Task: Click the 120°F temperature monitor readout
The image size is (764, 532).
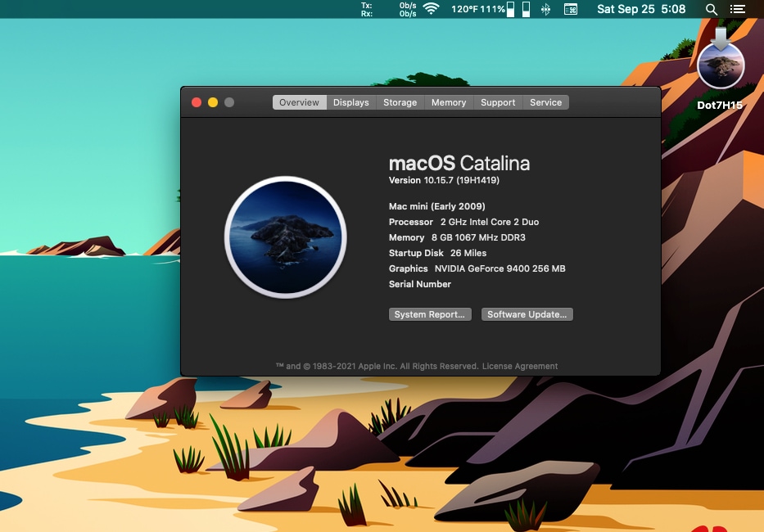Action: click(x=464, y=9)
